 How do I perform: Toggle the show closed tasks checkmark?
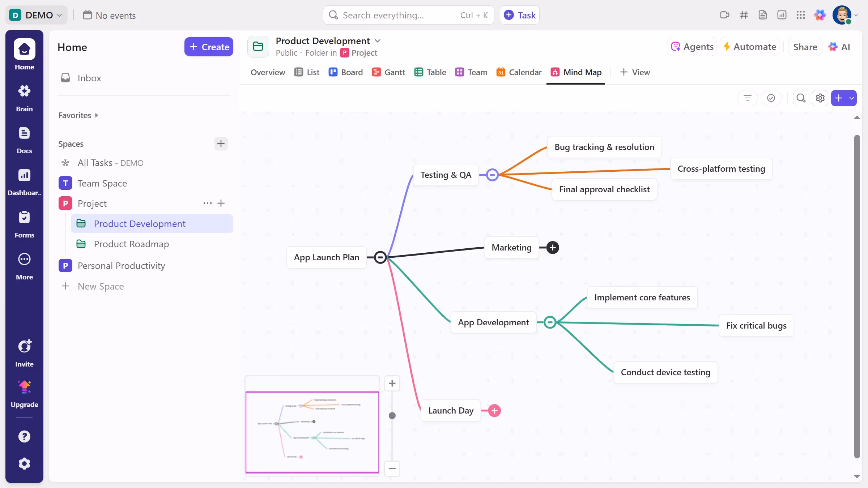[771, 98]
